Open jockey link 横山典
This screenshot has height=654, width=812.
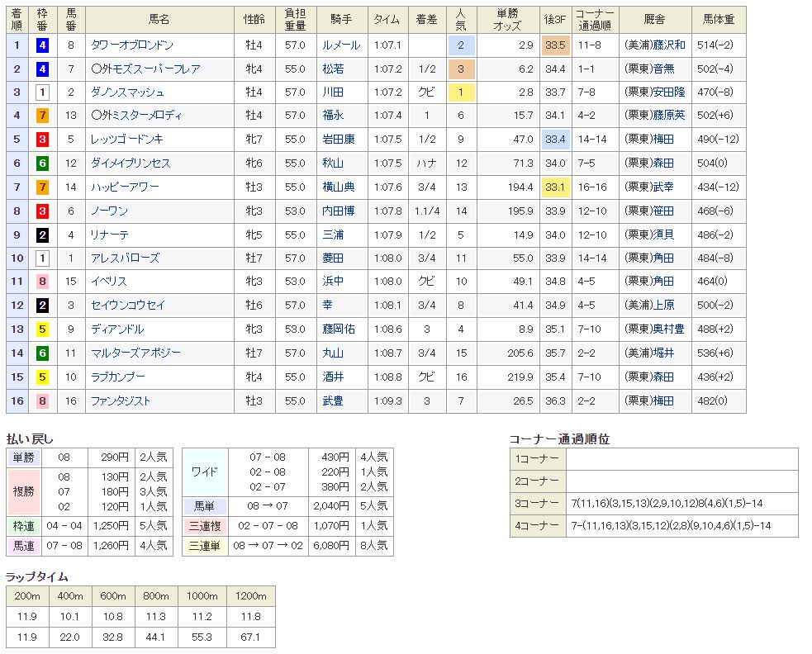tap(339, 187)
